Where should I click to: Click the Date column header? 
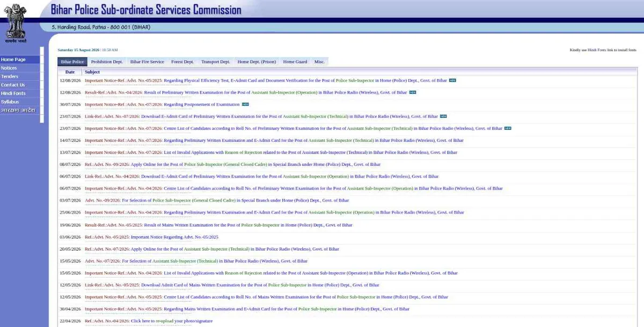pyautogui.click(x=70, y=72)
